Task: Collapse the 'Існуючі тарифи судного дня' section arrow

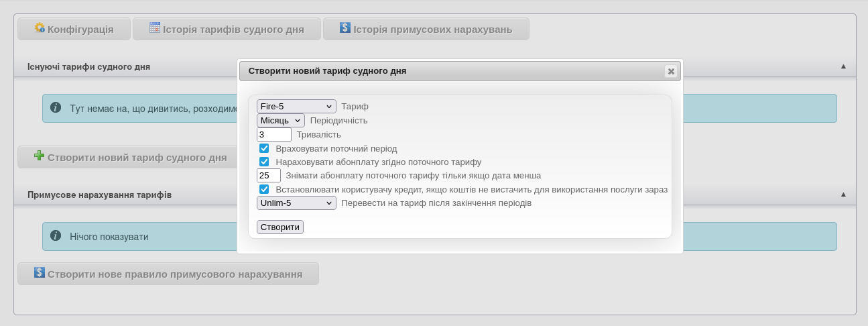Action: (x=843, y=66)
